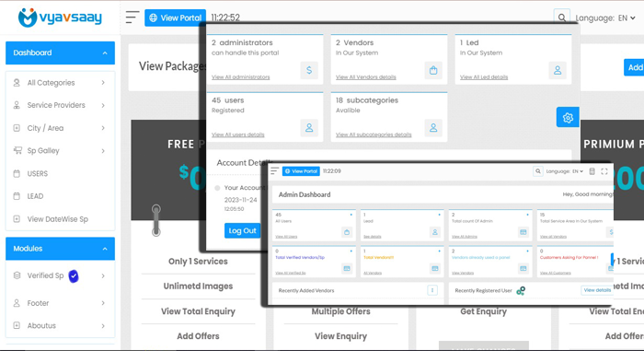Expand the Service Providers chevron
Screen dimensions: 644x351
click(103, 105)
